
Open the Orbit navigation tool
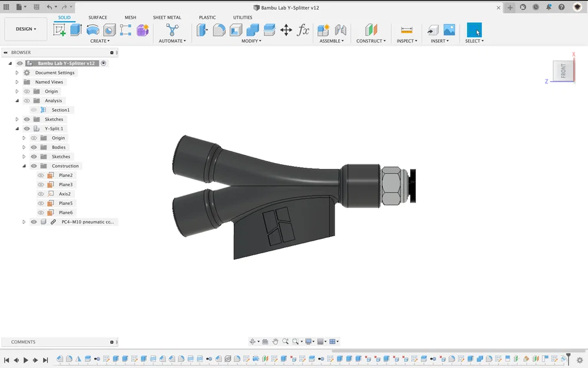tap(252, 342)
